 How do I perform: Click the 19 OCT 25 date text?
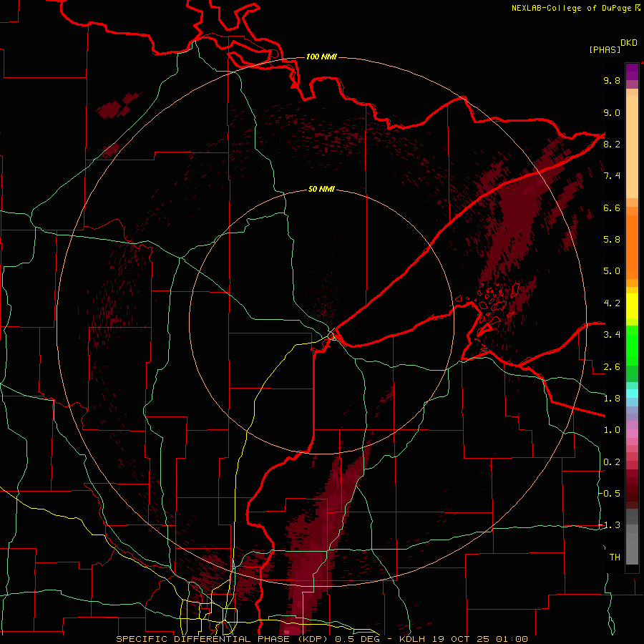[x=462, y=639]
